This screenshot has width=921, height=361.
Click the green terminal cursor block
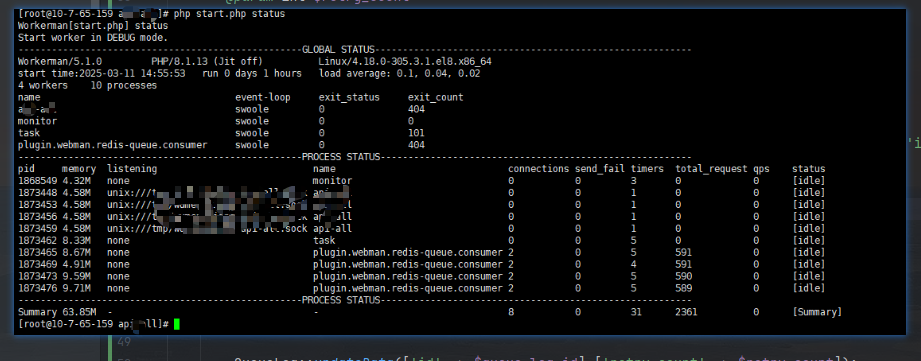click(177, 324)
